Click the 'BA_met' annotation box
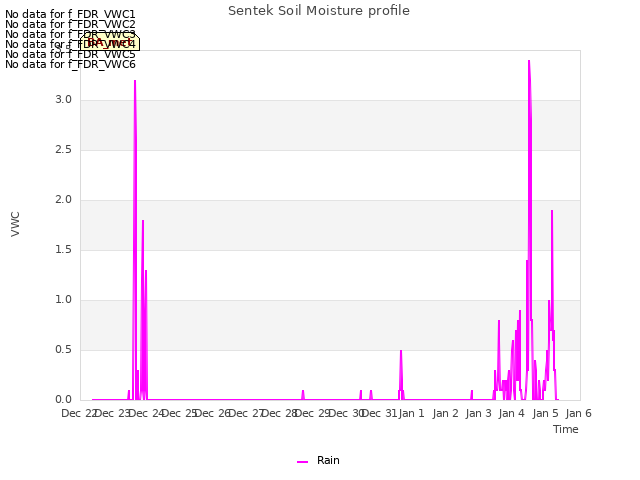The image size is (640, 480). 110,42
